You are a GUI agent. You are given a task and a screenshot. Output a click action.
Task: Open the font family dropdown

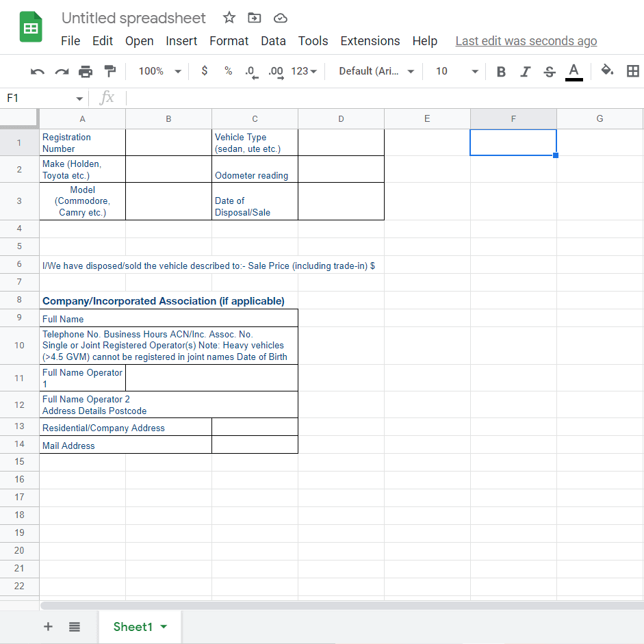(376, 71)
